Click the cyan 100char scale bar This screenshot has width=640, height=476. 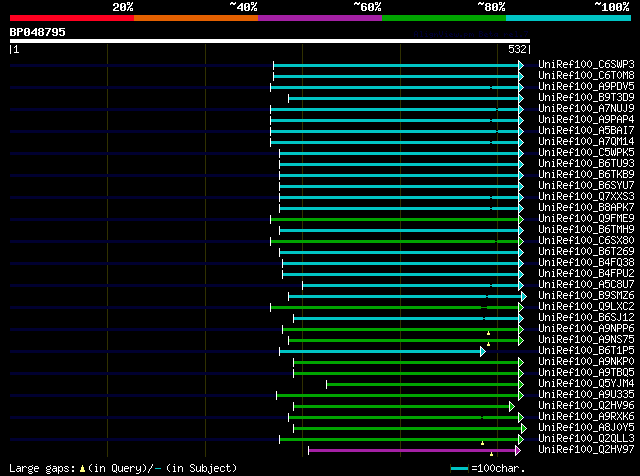pyautogui.click(x=460, y=468)
